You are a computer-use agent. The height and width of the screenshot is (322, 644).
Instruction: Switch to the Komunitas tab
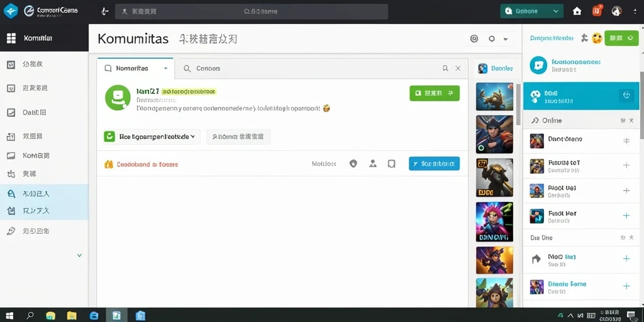coord(136,68)
